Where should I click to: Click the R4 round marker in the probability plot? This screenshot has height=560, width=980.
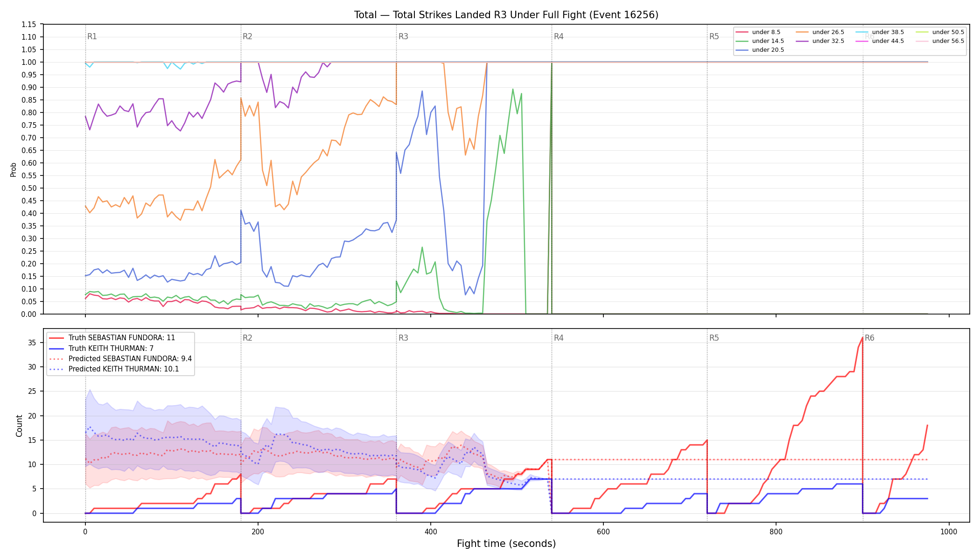(x=559, y=36)
